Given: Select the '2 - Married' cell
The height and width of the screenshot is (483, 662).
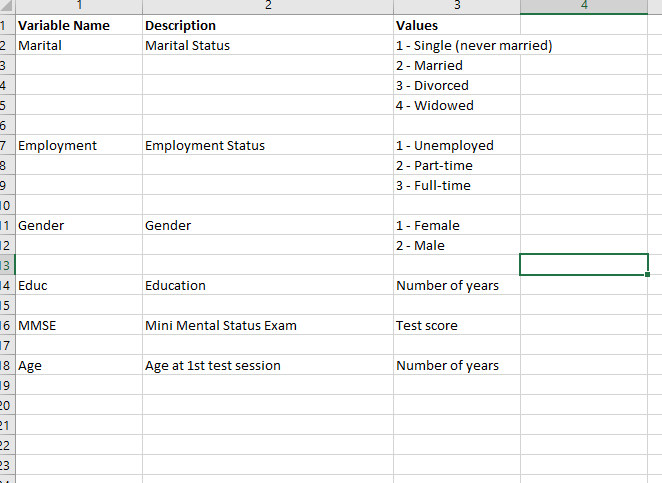Looking at the screenshot, I should click(x=457, y=65).
